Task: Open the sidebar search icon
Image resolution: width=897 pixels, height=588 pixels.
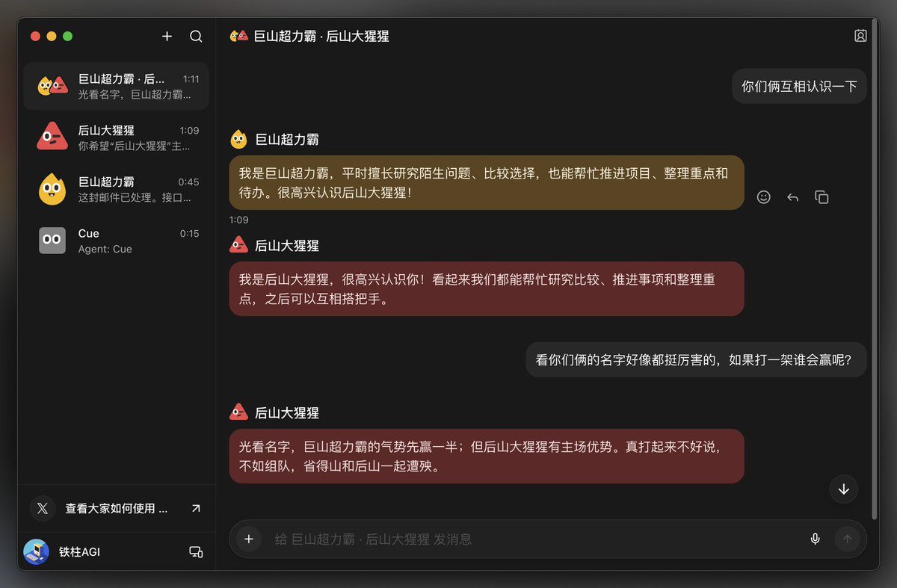Action: click(196, 36)
